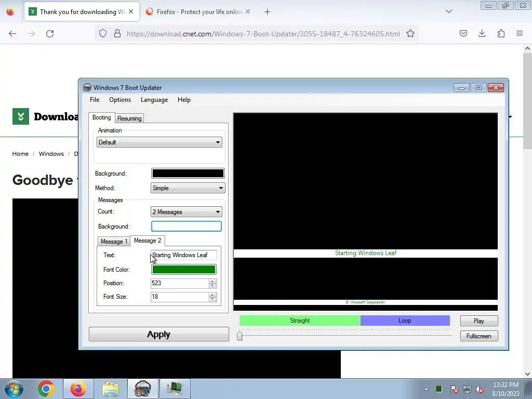Decrease Font Size with the down spinner

(x=212, y=299)
